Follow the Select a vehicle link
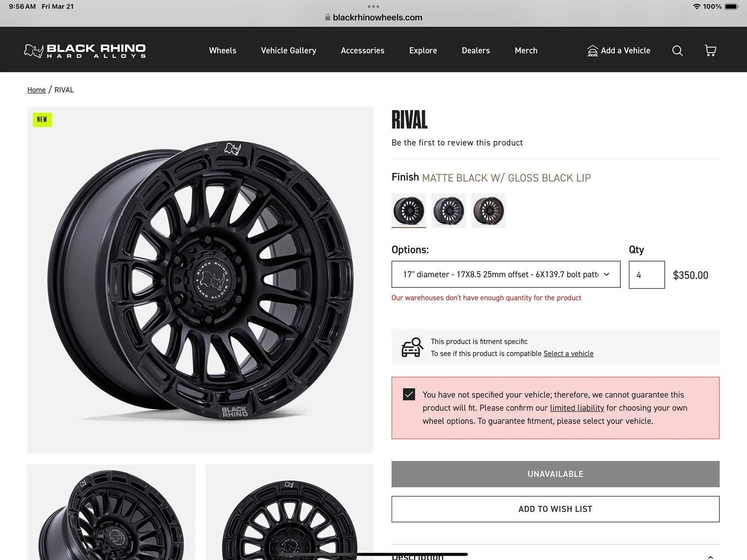The width and height of the screenshot is (747, 560). click(x=568, y=354)
